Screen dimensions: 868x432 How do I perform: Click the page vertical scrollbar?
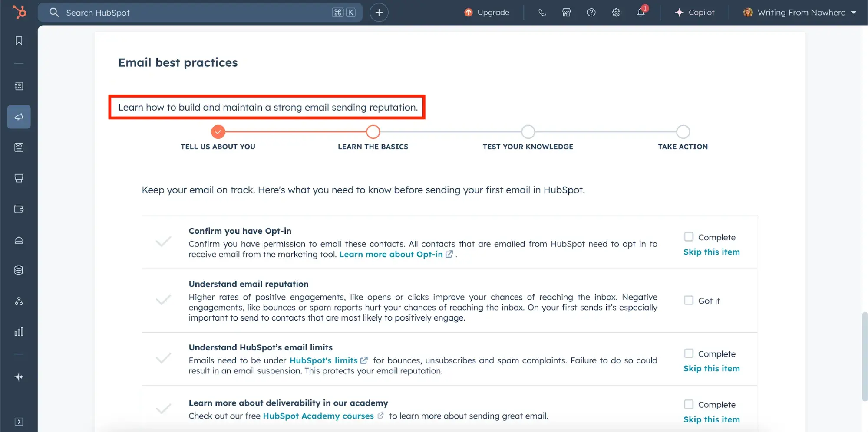coord(865,357)
